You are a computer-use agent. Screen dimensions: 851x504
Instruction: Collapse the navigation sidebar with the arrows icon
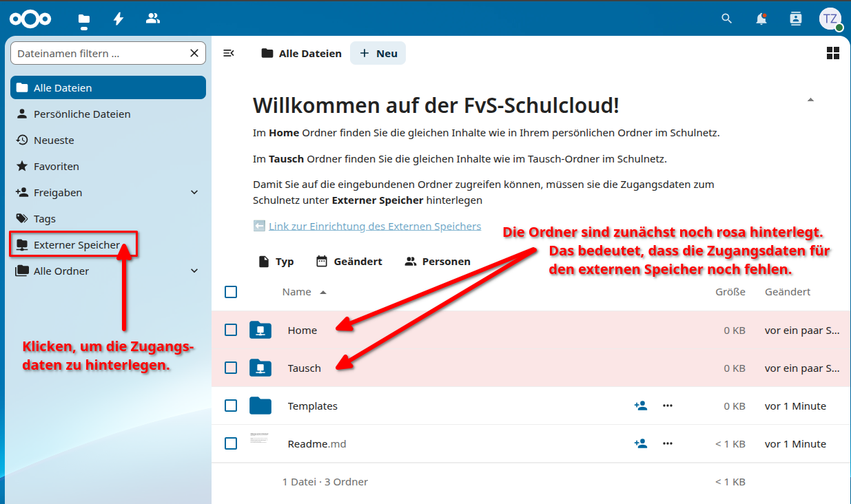pyautogui.click(x=228, y=52)
